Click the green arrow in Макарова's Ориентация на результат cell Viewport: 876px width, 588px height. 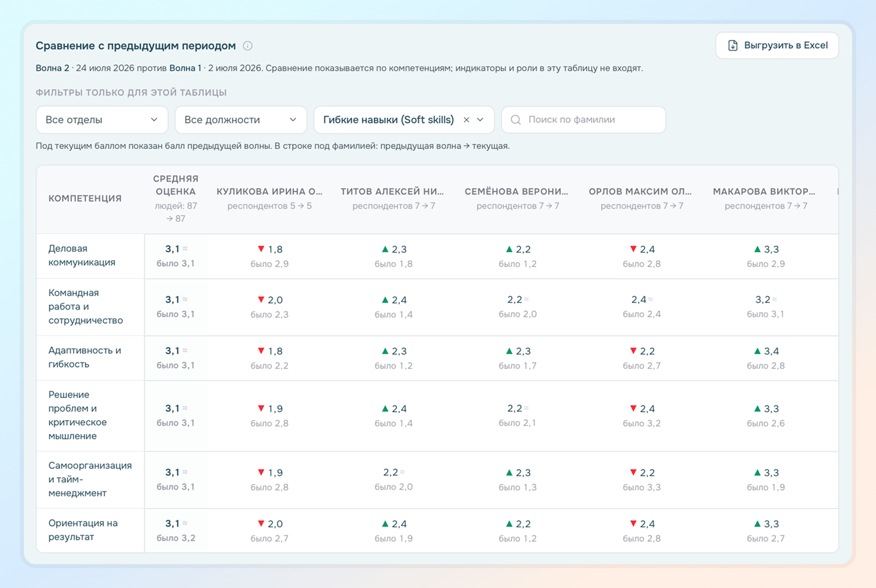pos(757,523)
